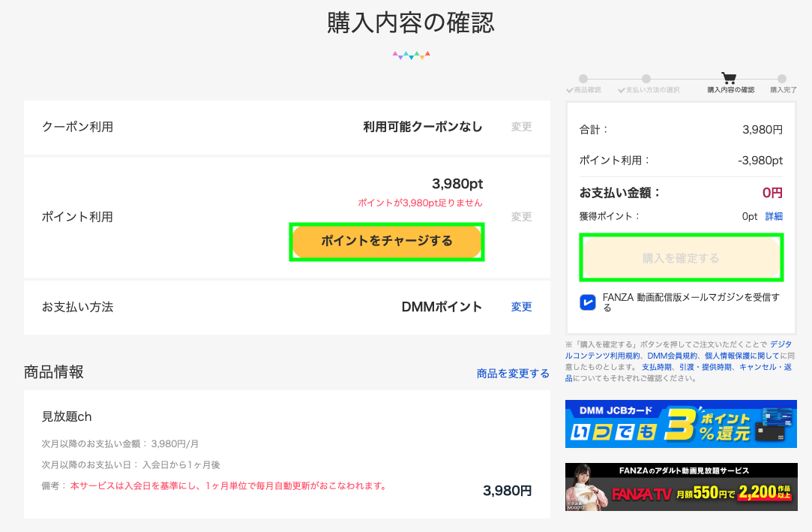
Task: Open the FANZA TV banner
Action: [681, 487]
